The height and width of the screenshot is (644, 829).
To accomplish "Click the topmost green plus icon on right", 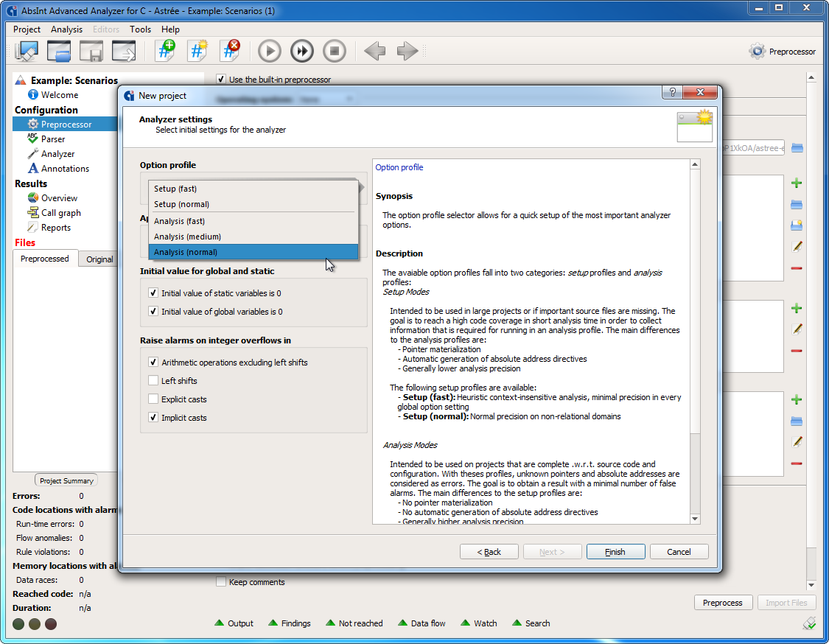I will click(x=797, y=183).
